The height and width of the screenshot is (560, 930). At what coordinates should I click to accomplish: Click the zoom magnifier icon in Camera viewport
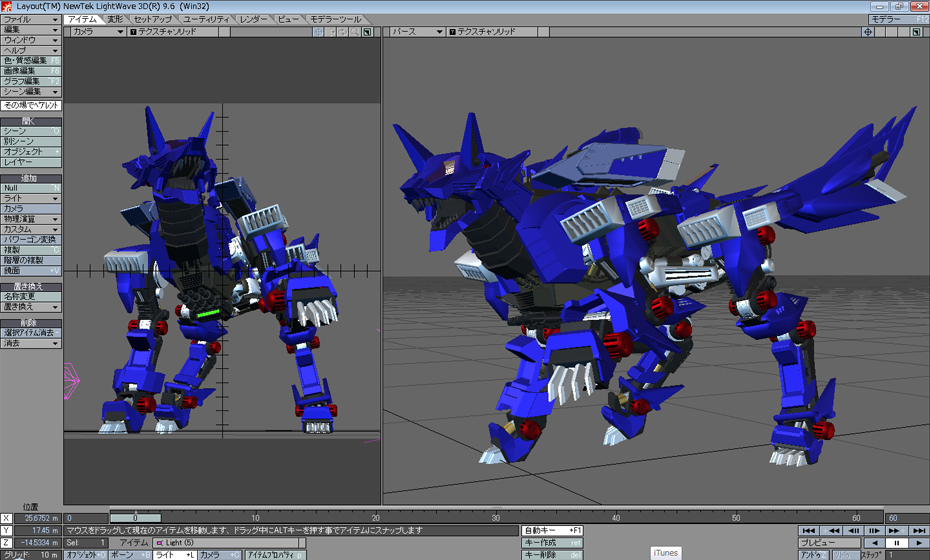(x=355, y=31)
